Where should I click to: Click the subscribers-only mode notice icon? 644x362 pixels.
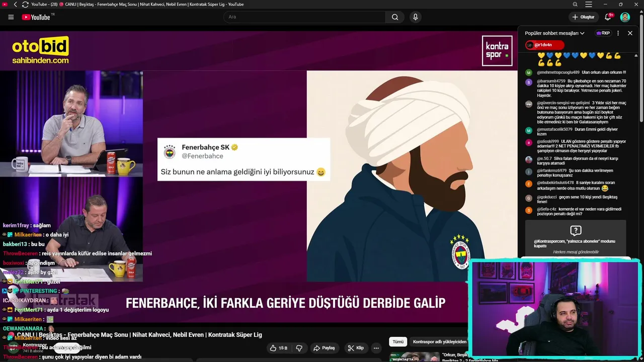pyautogui.click(x=576, y=231)
